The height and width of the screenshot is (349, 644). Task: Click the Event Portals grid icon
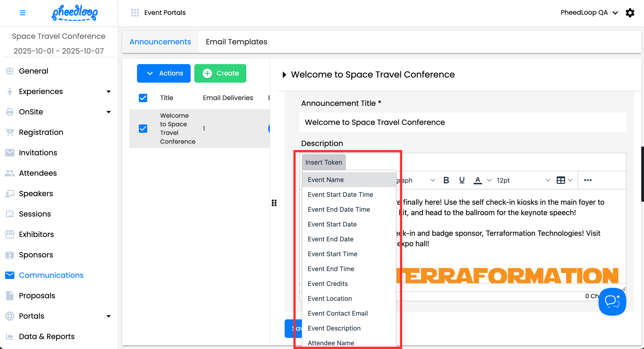(135, 13)
